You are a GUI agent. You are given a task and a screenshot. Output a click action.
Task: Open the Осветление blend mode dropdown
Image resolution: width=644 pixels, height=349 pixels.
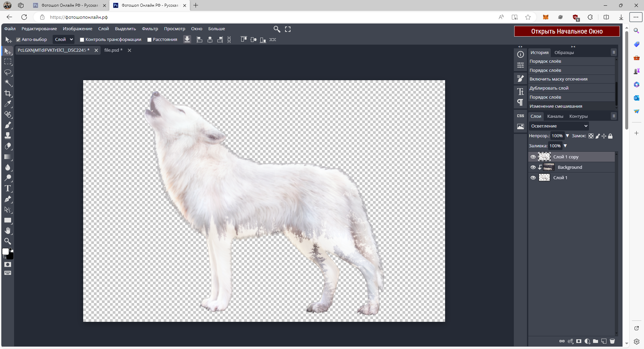click(x=559, y=126)
